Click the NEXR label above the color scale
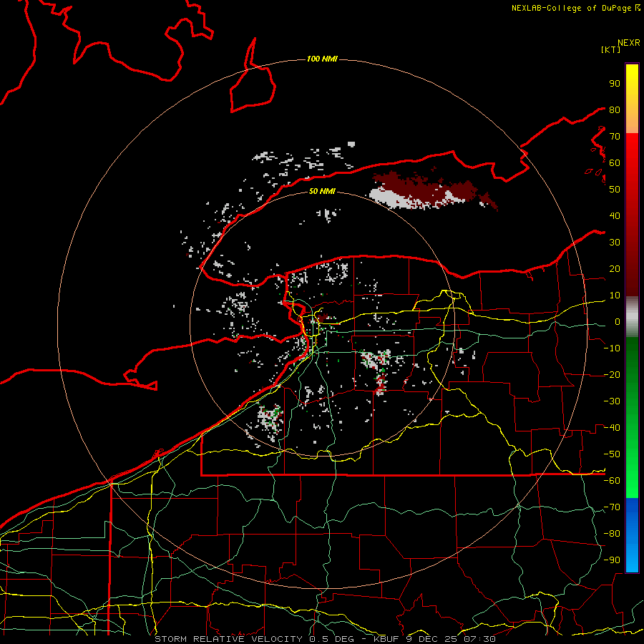 tap(629, 43)
